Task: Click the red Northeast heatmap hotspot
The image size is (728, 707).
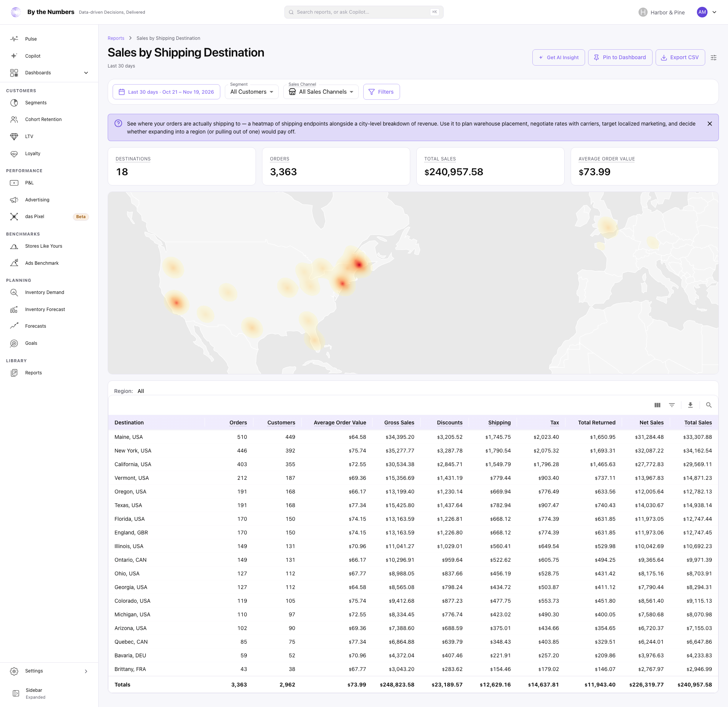Action: (x=358, y=264)
